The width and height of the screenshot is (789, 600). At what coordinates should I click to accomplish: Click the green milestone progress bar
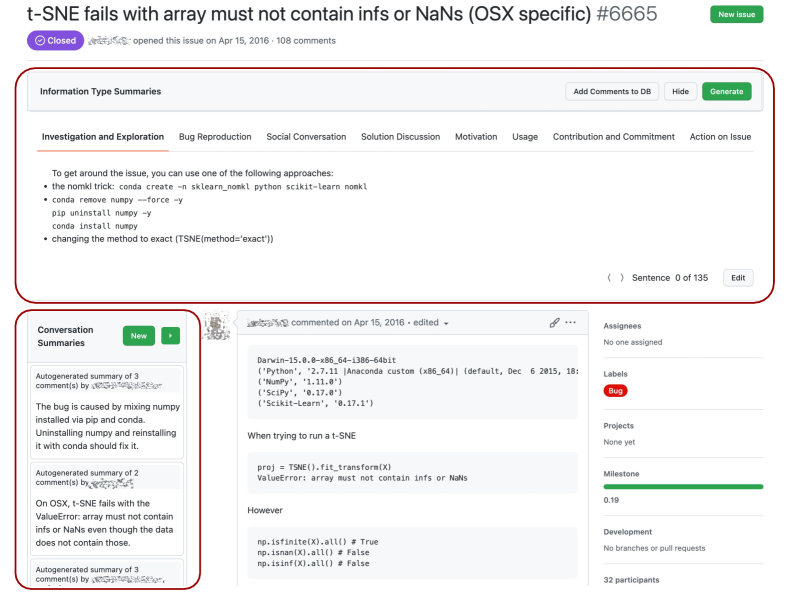[683, 487]
